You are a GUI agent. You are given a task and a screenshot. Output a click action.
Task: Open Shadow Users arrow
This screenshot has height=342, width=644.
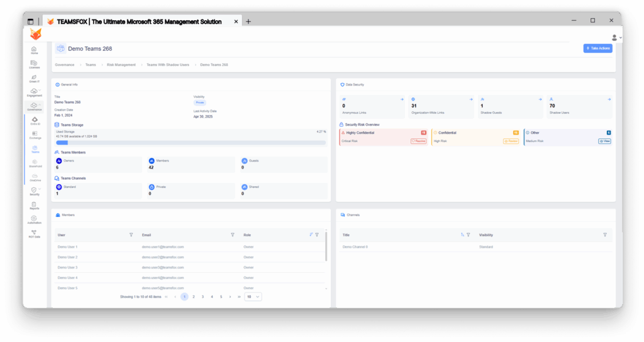point(609,99)
